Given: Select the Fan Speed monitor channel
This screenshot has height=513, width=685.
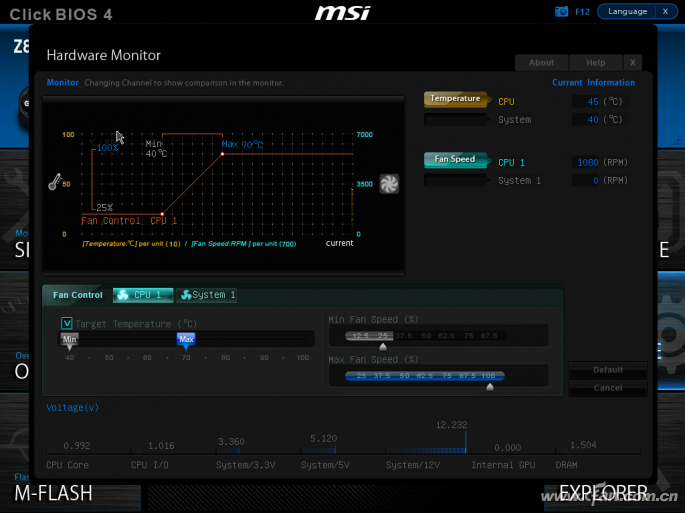Looking at the screenshot, I should [x=455, y=159].
